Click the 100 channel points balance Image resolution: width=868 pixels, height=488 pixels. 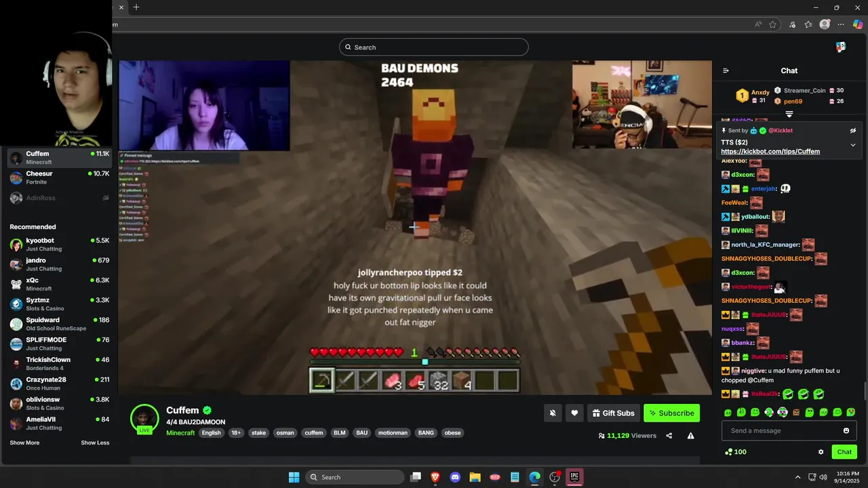point(735,452)
